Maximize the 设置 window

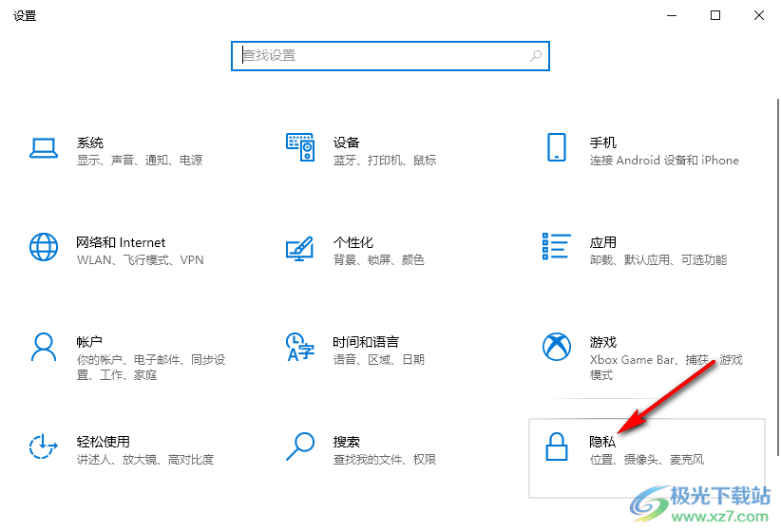click(x=715, y=15)
